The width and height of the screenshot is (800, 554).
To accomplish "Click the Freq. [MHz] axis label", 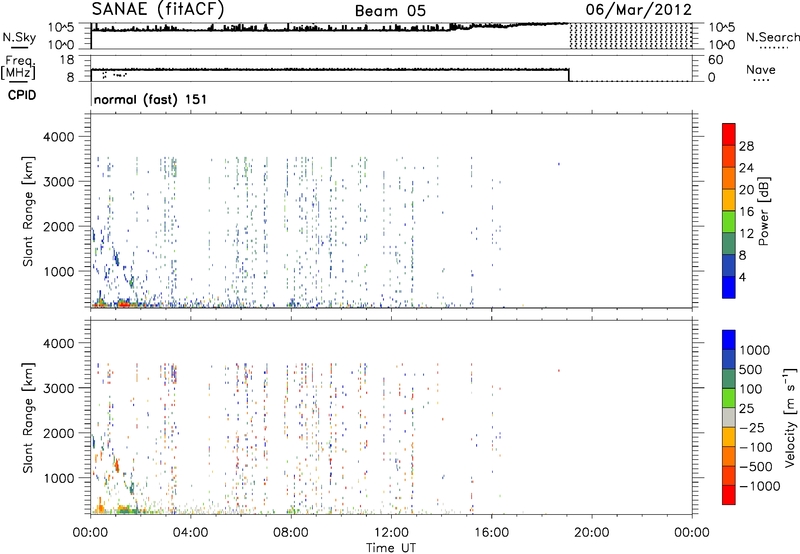I will (18, 67).
